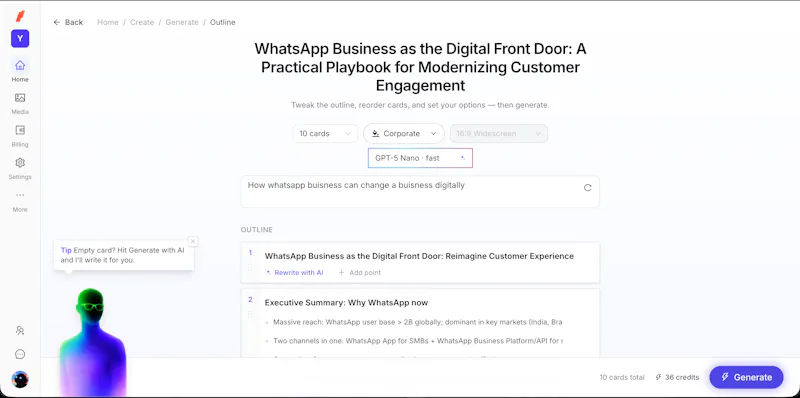The height and width of the screenshot is (398, 800).
Task: Click the OUTLINE section heading
Action: [x=257, y=230]
